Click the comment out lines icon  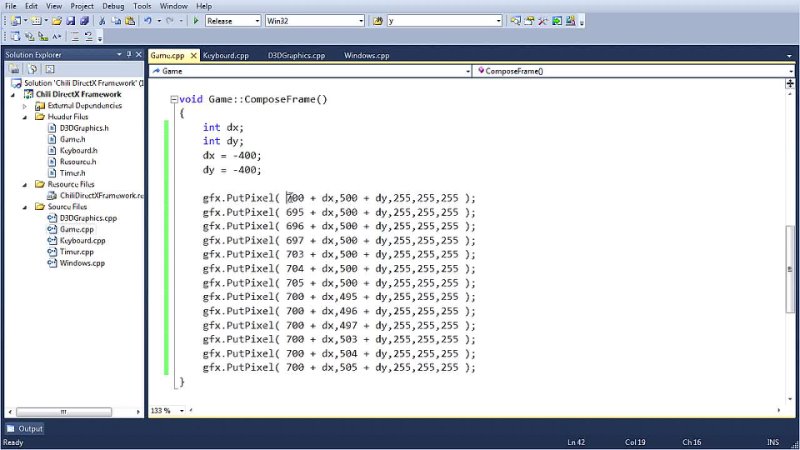point(75,36)
